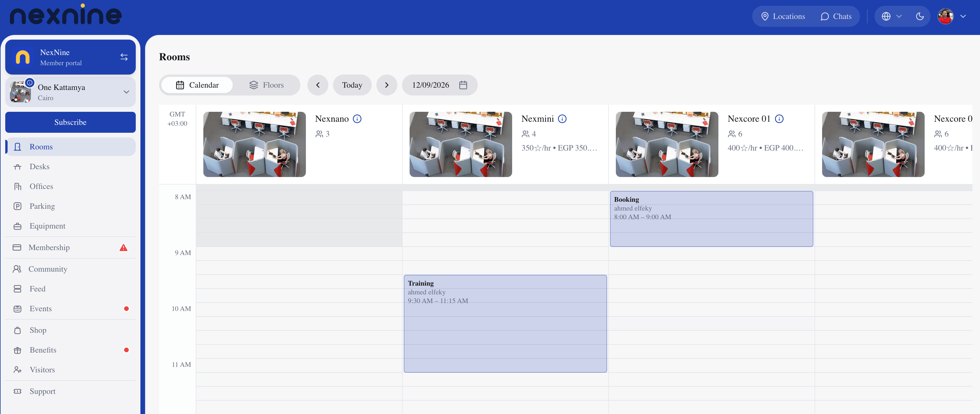This screenshot has height=414, width=980.
Task: Click the Nexnano info icon
Action: pyautogui.click(x=357, y=119)
